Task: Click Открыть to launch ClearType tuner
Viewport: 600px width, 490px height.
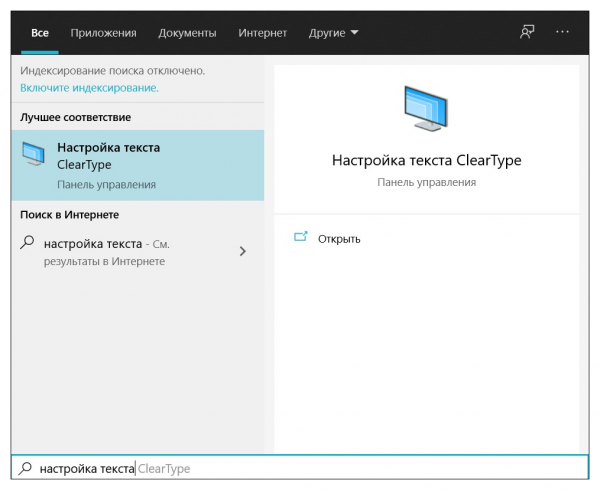Action: coord(339,239)
